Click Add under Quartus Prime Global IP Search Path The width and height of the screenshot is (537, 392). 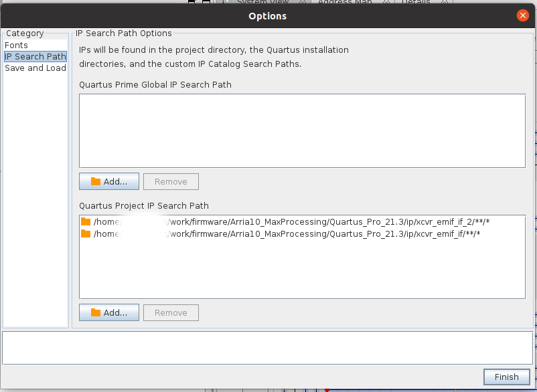click(109, 181)
